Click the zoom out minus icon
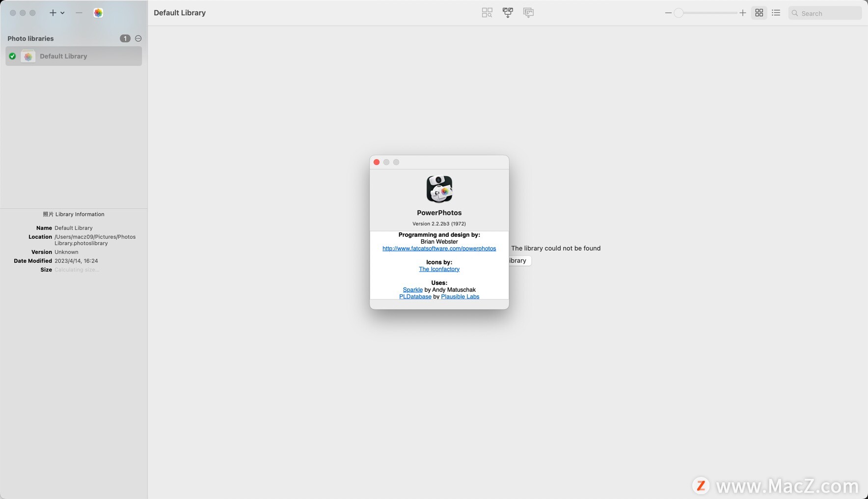This screenshot has height=499, width=868. (x=668, y=13)
